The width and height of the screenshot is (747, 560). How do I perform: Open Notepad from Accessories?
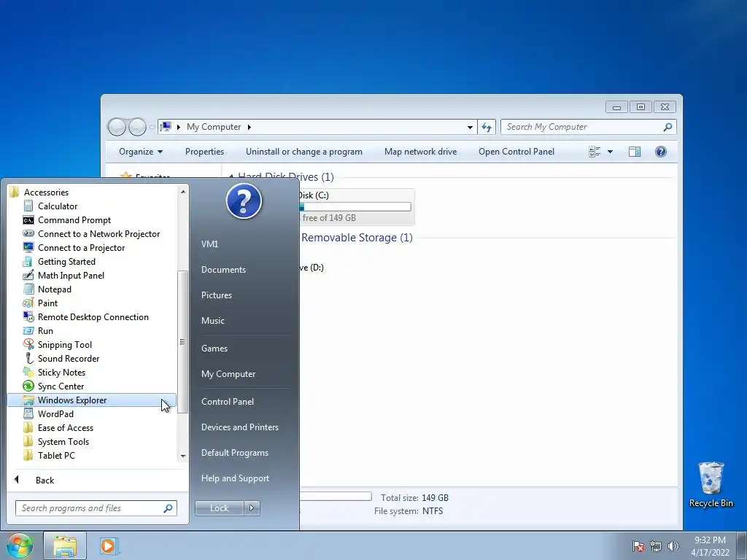[54, 289]
